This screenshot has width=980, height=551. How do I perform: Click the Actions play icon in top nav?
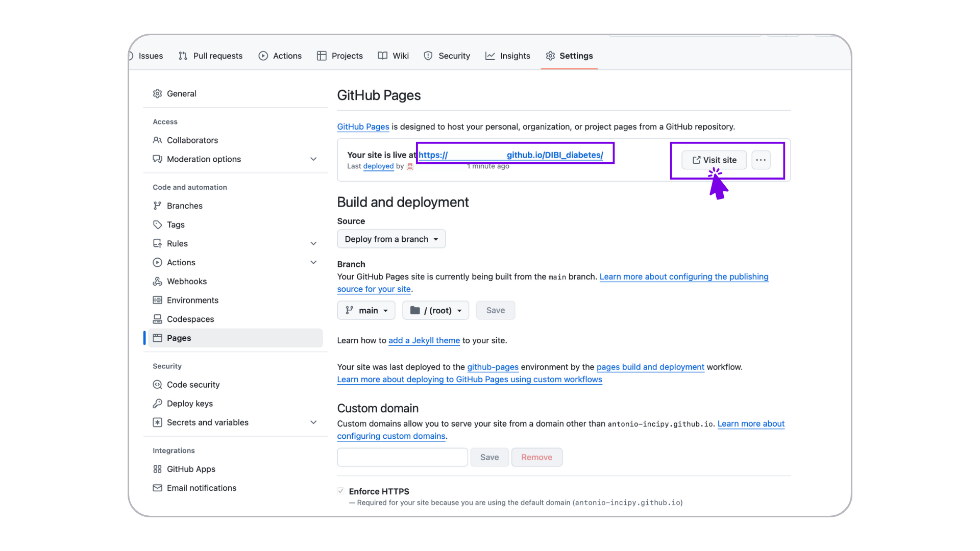263,56
